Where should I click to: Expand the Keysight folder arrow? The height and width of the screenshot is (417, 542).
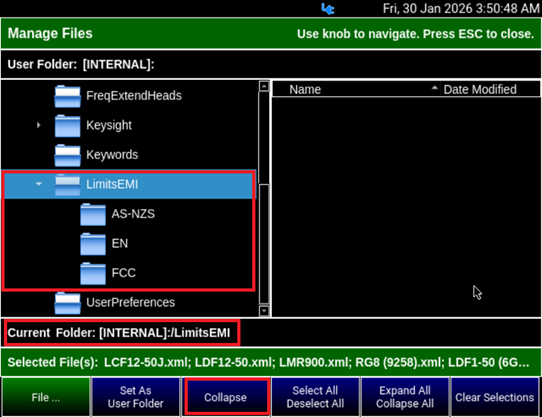coord(38,125)
